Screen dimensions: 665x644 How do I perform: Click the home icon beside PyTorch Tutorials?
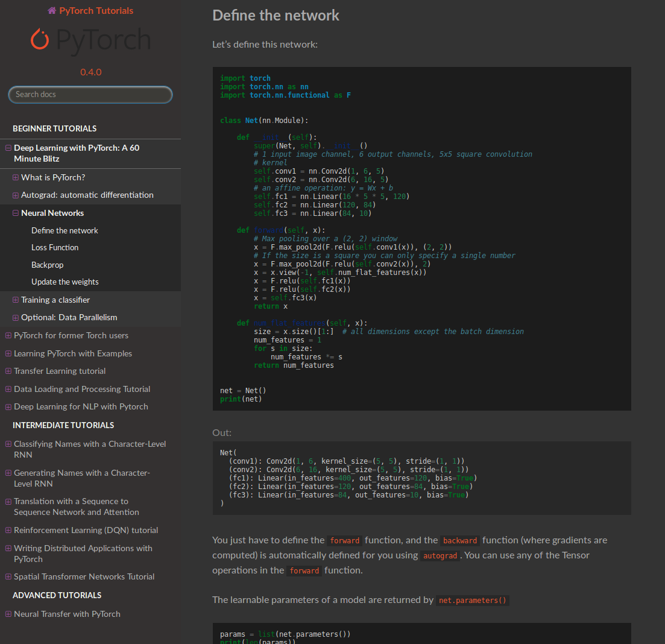pyautogui.click(x=52, y=10)
